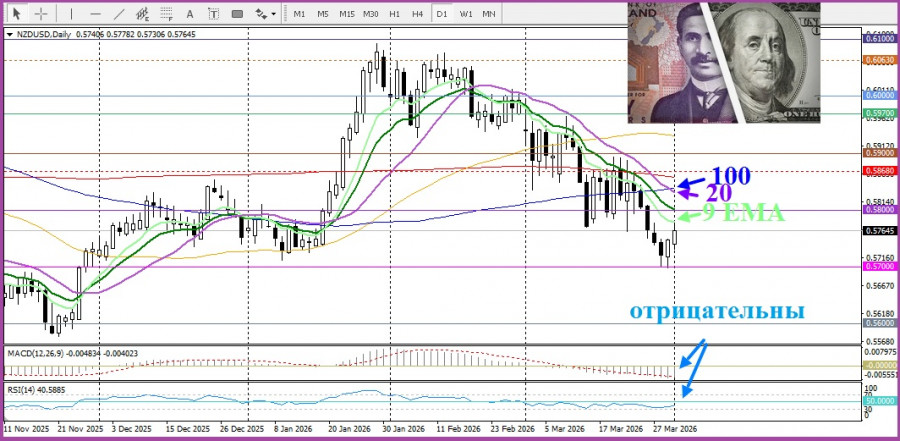The width and height of the screenshot is (900, 441).
Task: Click the brown 0.5900 price label
Action: 879,153
